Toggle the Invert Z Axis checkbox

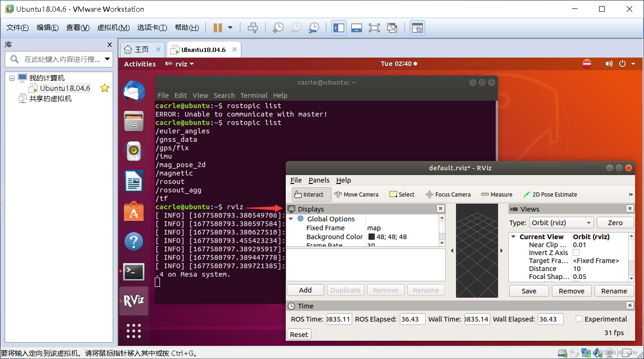pyautogui.click(x=576, y=252)
